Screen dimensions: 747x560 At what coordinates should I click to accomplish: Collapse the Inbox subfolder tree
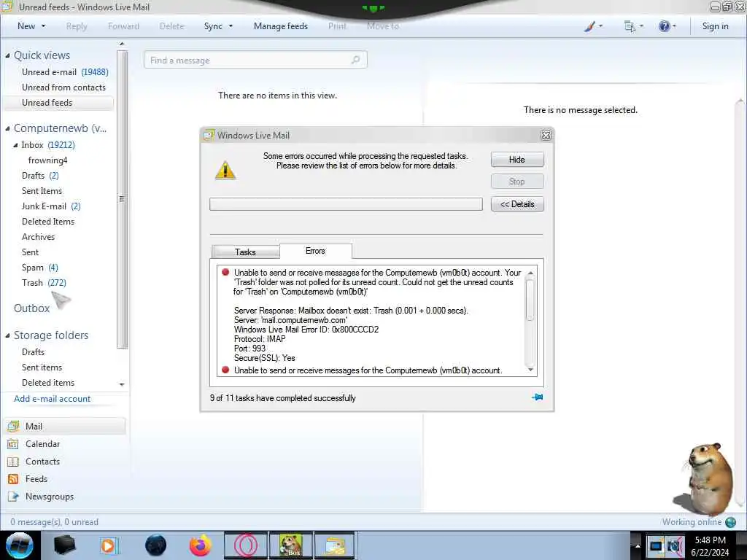(16, 145)
